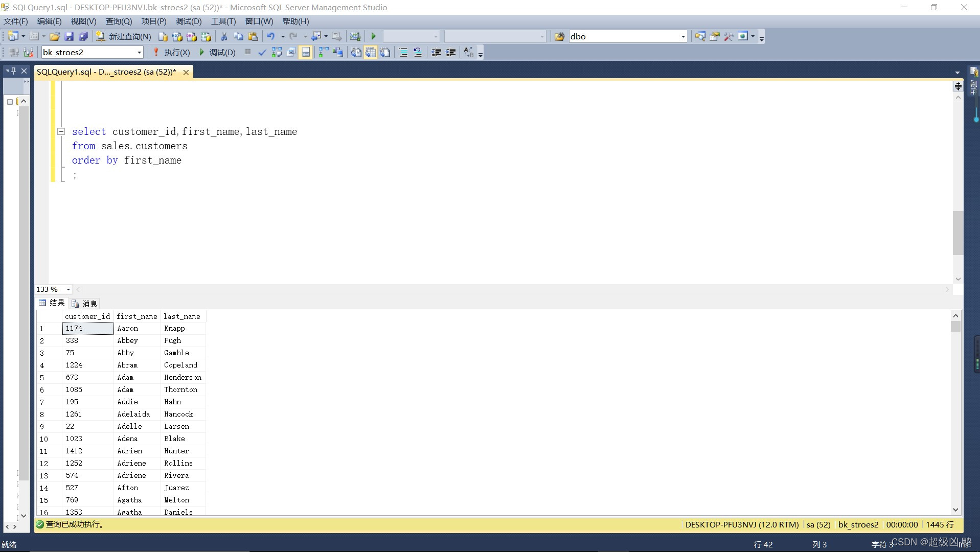Switch to the Messages (消息) tab
The width and height of the screenshot is (980, 552).
[85, 304]
